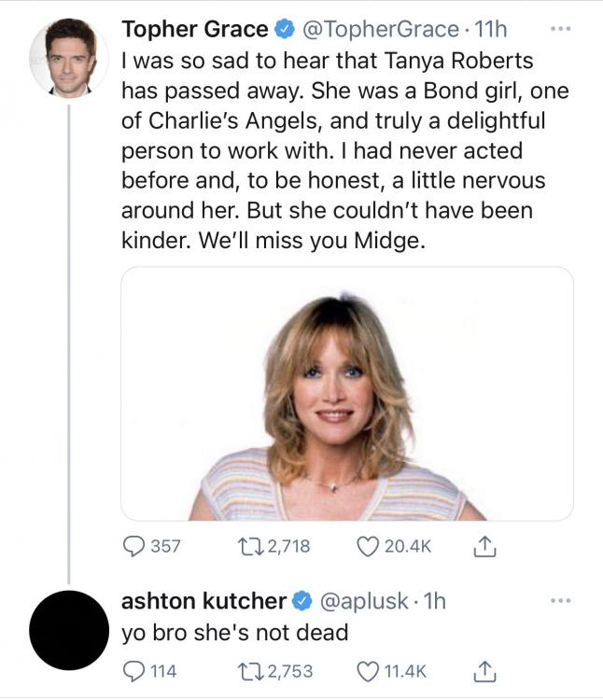
Task: Reply to Topher Grace's tweet
Action: click(x=133, y=546)
